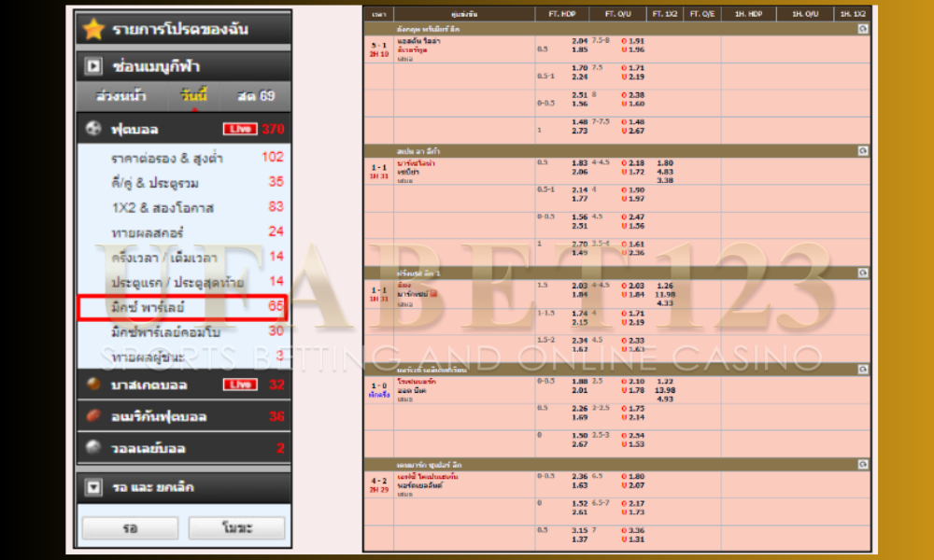The width and height of the screenshot is (934, 560).
Task: Pick 1X2 odds 13.98 in fourth league match
Action: (665, 390)
